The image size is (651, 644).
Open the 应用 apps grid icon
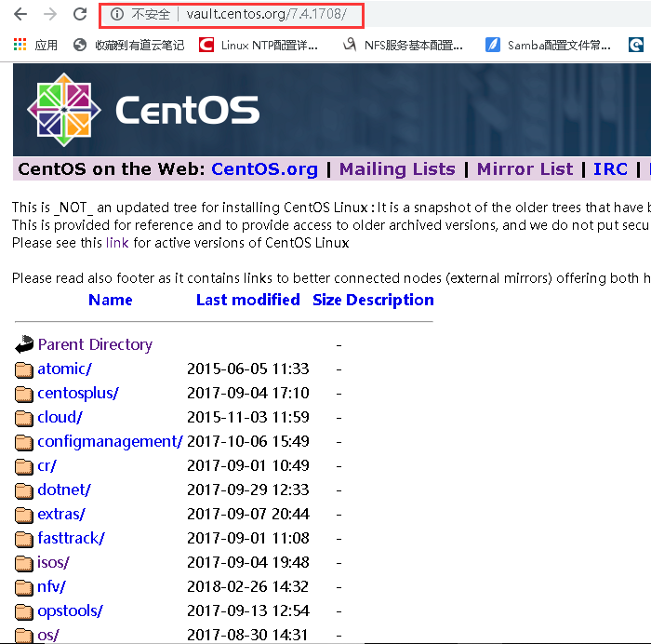click(x=20, y=45)
